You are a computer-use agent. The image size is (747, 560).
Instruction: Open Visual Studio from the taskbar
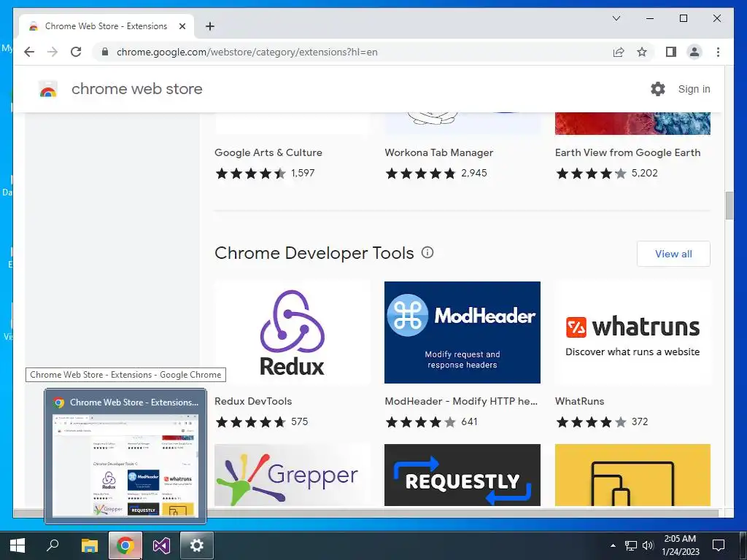coord(161,545)
